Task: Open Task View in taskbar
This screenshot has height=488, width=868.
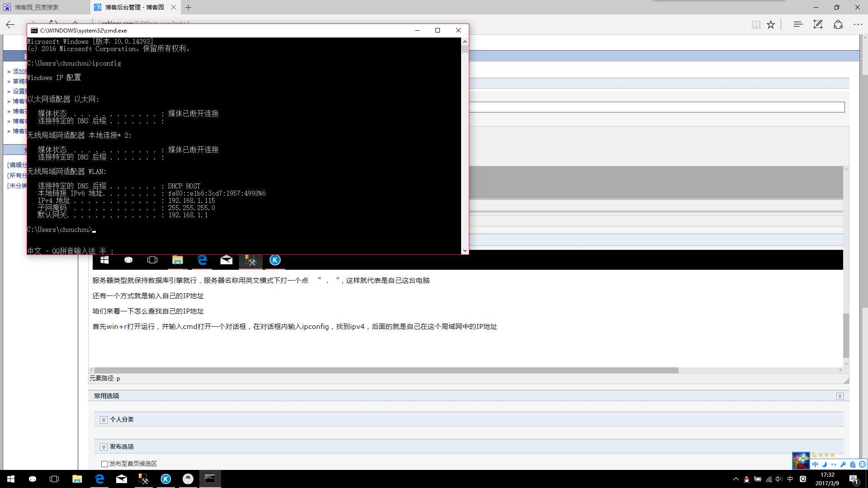Action: (54, 479)
